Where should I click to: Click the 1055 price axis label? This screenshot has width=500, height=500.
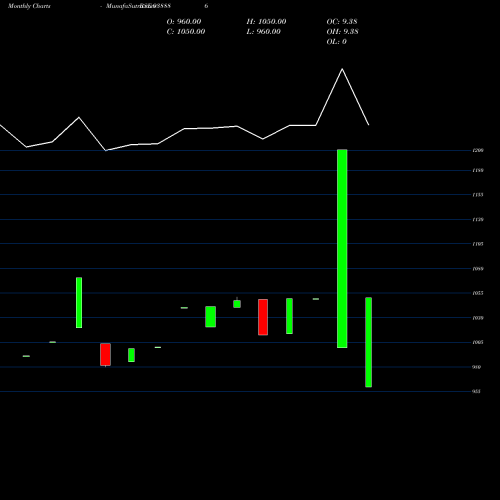coord(478,293)
